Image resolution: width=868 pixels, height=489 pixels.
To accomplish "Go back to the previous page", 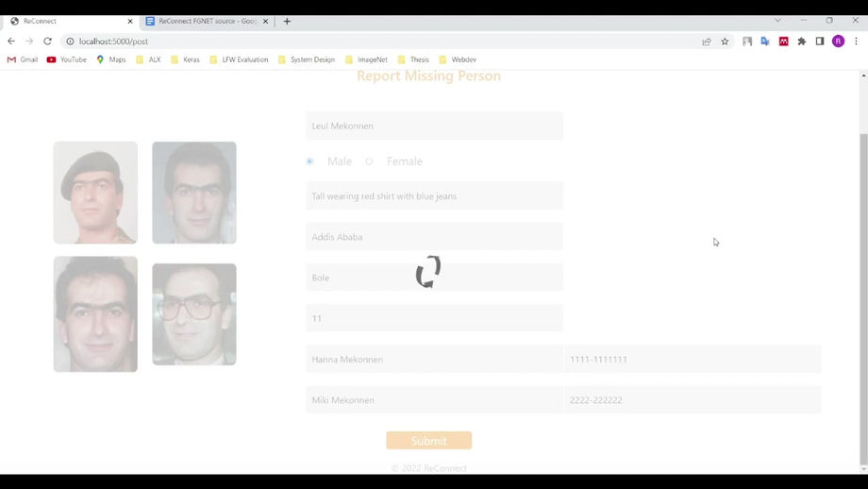I will click(11, 42).
